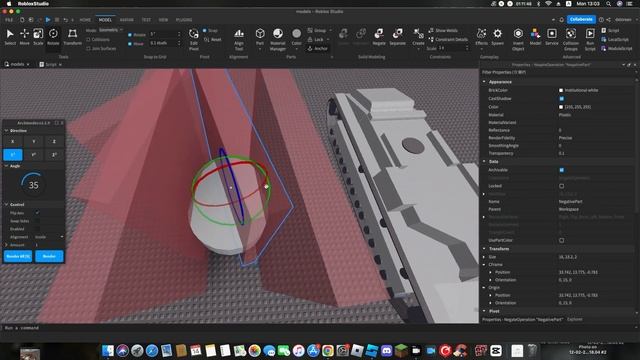Insert a Spawn location

pos(498,37)
